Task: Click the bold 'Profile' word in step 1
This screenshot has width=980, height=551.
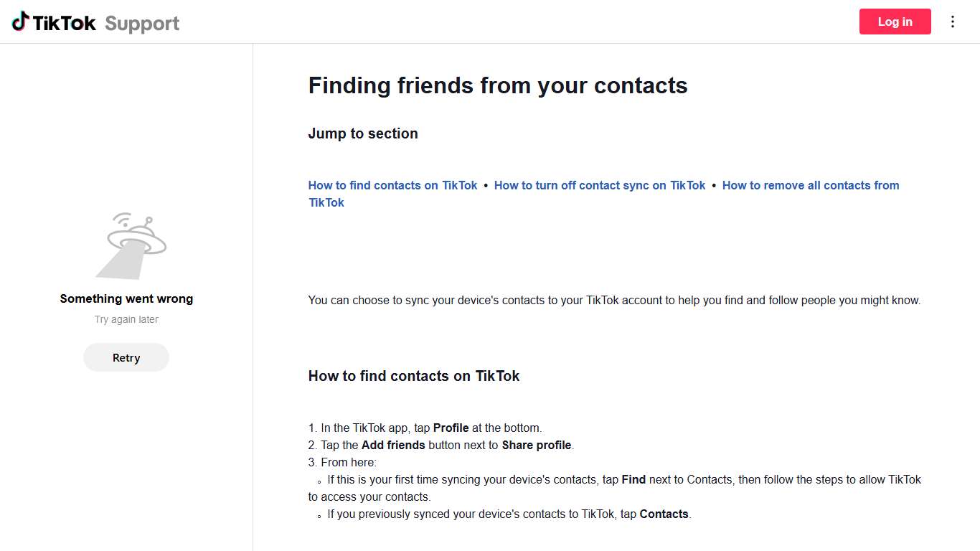Action: [x=451, y=428]
